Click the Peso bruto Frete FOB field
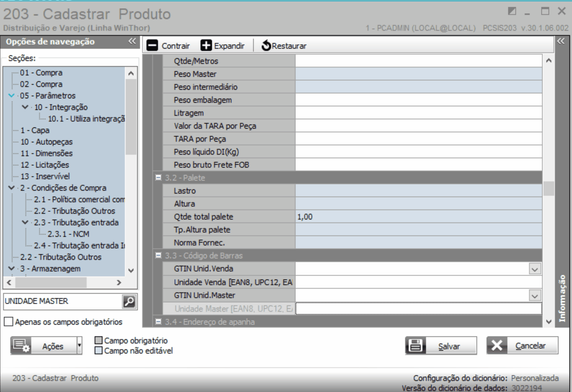572x392 pixels. pos(418,165)
